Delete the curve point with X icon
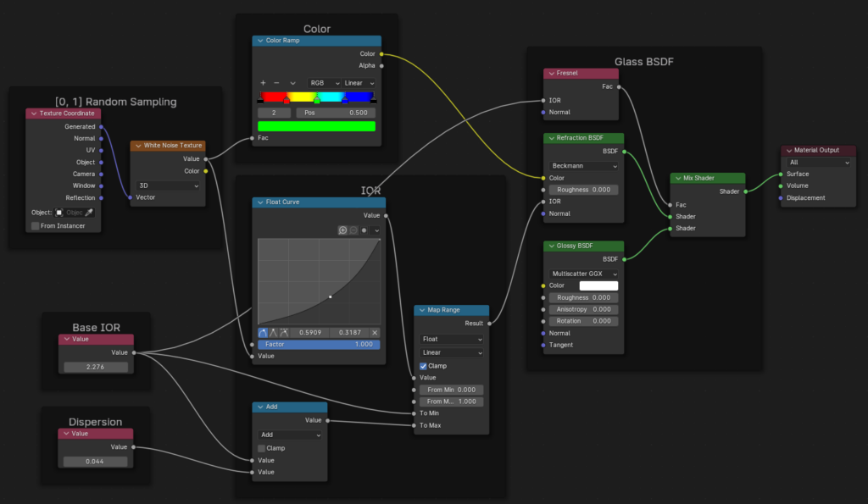 (x=375, y=333)
